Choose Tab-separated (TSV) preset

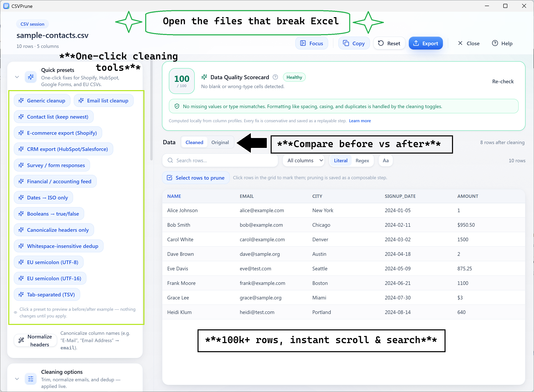click(47, 294)
